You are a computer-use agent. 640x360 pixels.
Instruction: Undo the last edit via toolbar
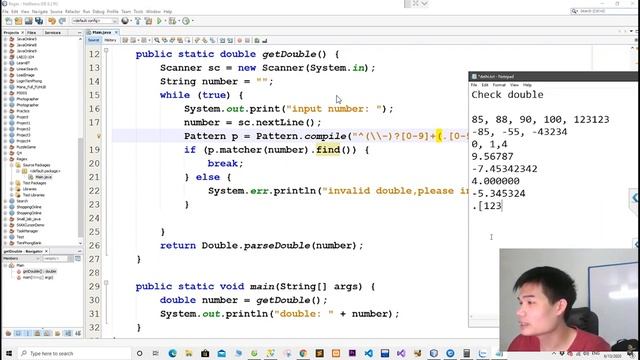point(52,21)
